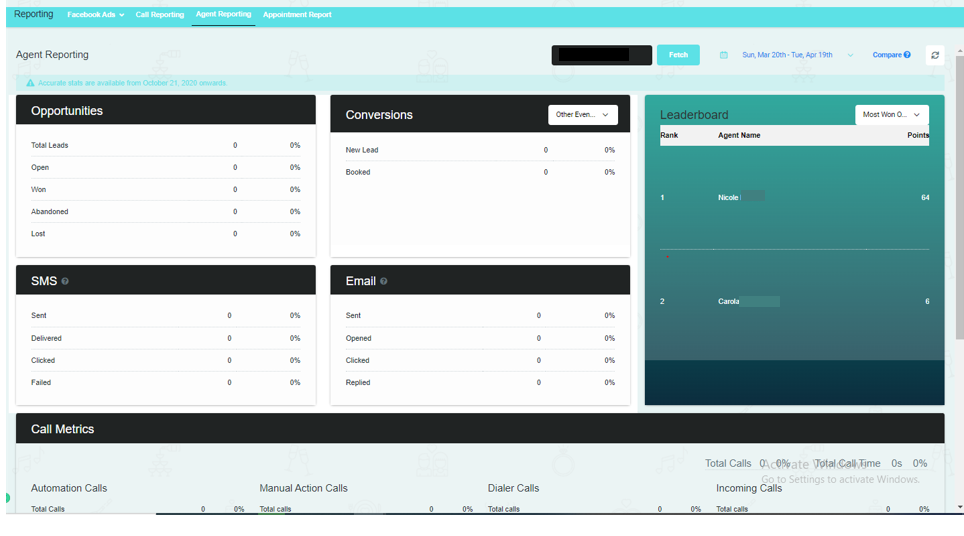The width and height of the screenshot is (964, 536).
Task: Click the Call Metrics section header
Action: click(480, 428)
